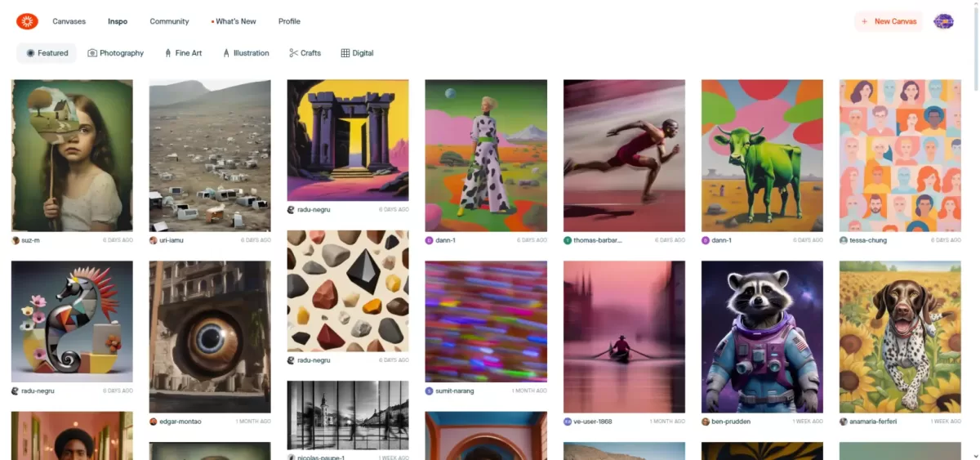Visit uri-iamu's profile
980x460 pixels.
[x=171, y=240]
